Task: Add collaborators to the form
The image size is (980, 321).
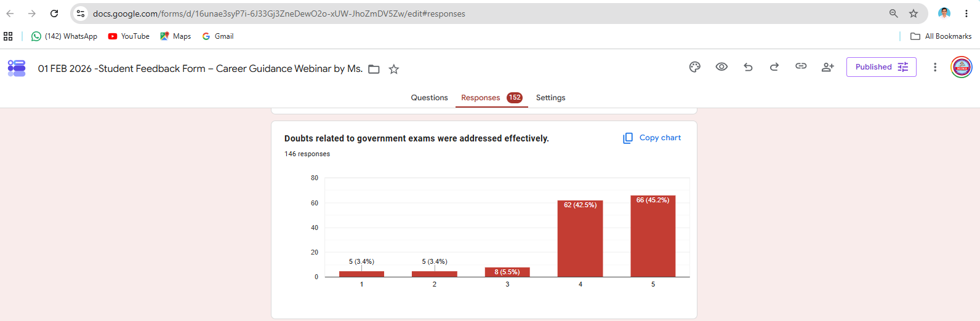Action: [x=828, y=67]
